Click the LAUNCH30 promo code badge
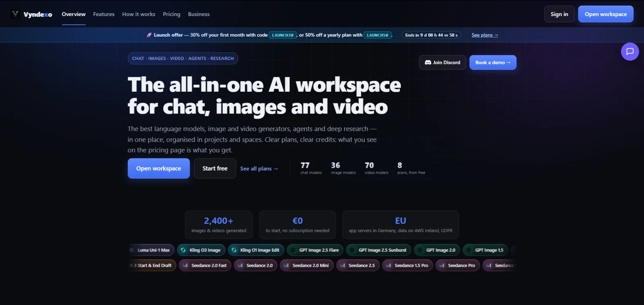The width and height of the screenshot is (644, 305). tap(283, 35)
